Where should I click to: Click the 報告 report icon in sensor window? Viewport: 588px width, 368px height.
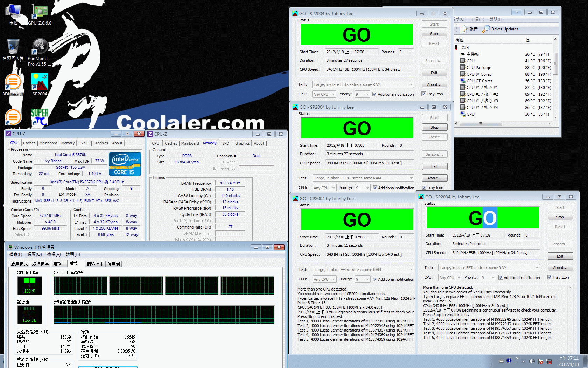click(464, 29)
